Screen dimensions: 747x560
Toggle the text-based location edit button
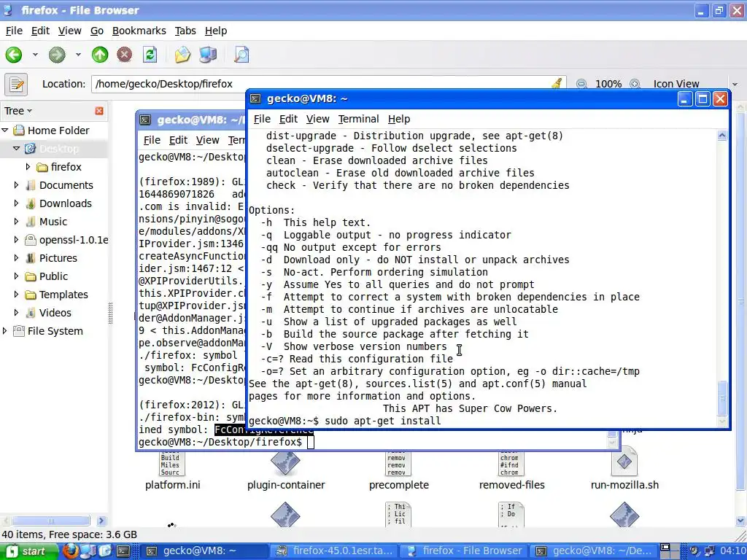(x=16, y=85)
